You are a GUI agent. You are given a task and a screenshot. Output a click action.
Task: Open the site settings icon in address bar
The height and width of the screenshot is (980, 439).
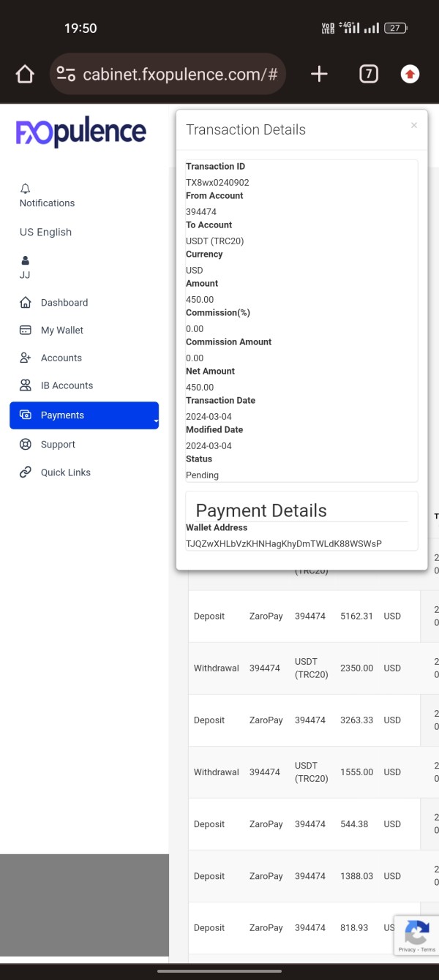66,74
